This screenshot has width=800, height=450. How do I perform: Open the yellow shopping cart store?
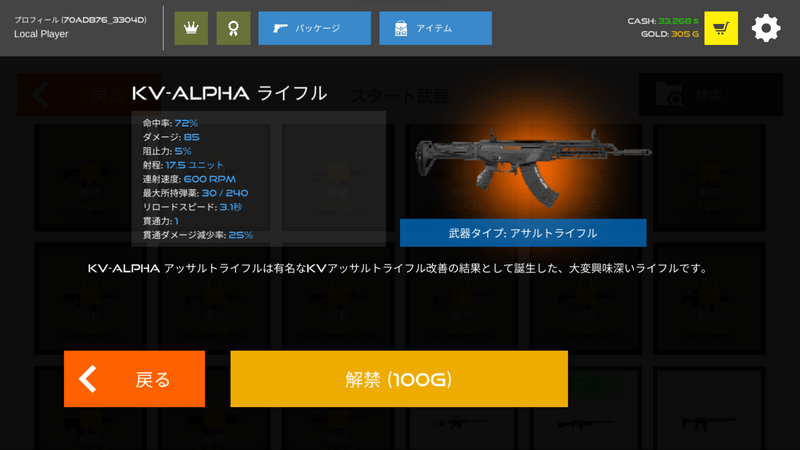[721, 28]
